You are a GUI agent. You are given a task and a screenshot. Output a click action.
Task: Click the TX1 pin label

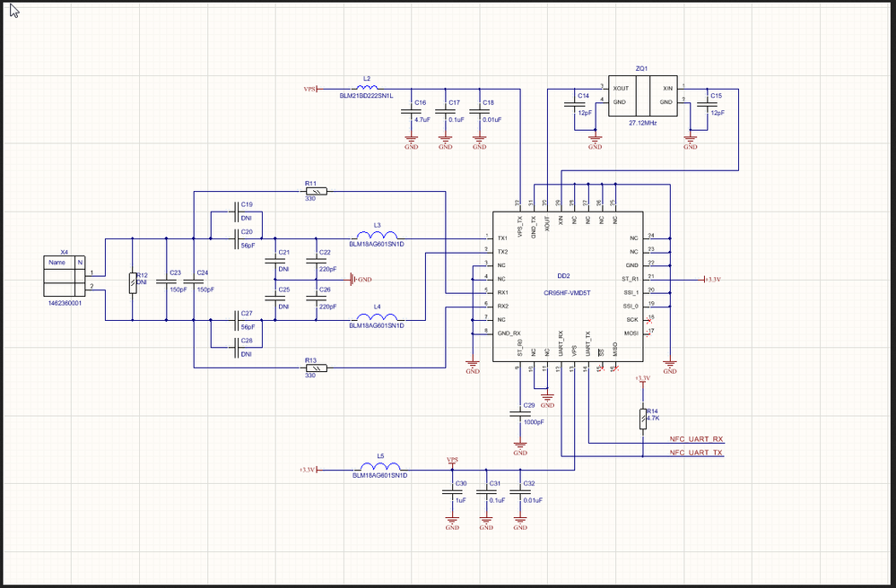(503, 238)
